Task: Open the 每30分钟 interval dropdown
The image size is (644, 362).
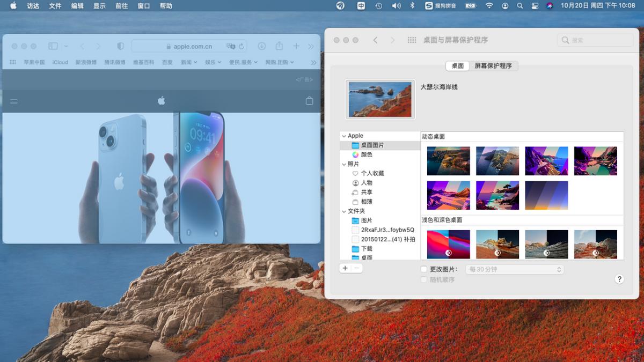Action: tap(515, 269)
